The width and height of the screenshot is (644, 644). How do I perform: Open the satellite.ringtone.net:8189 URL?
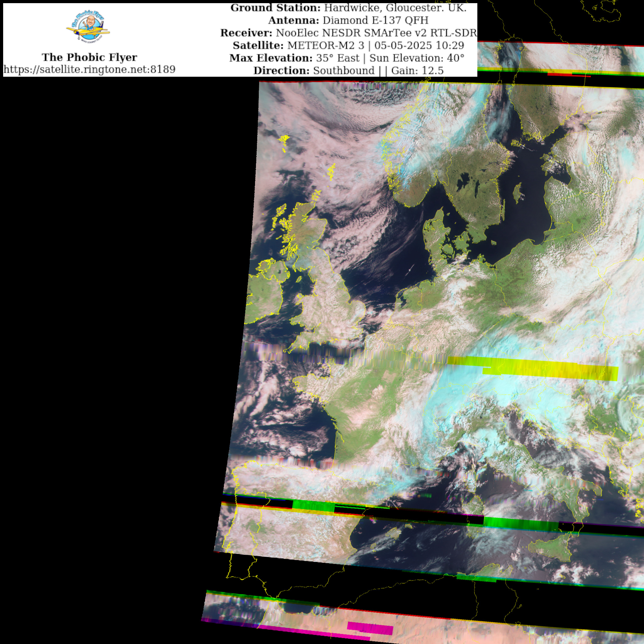[89, 69]
